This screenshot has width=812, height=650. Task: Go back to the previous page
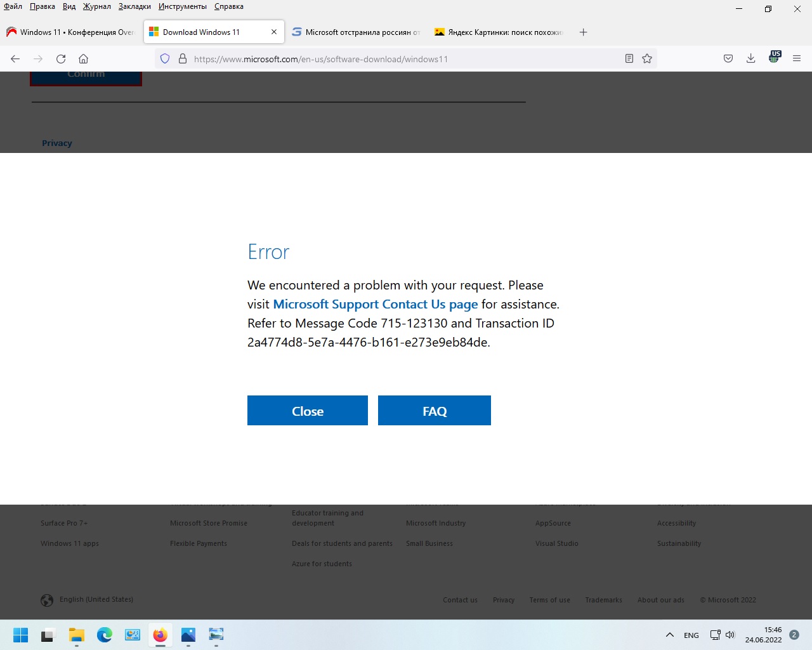(x=15, y=59)
